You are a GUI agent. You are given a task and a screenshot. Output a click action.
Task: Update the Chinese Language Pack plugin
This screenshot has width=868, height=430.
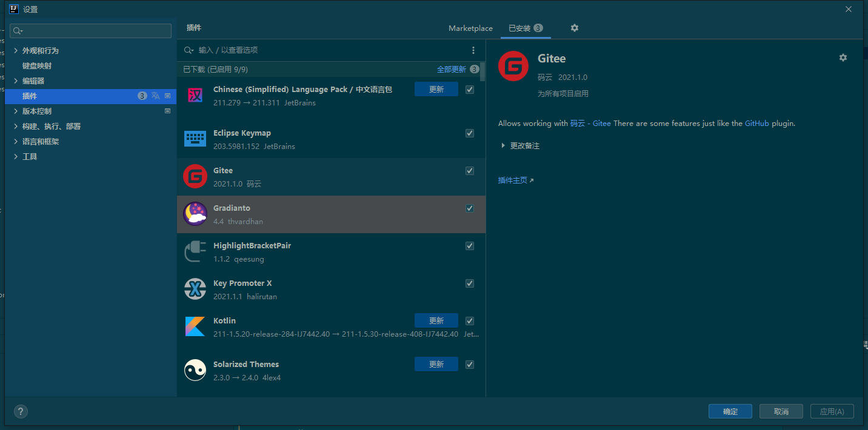[x=436, y=89]
